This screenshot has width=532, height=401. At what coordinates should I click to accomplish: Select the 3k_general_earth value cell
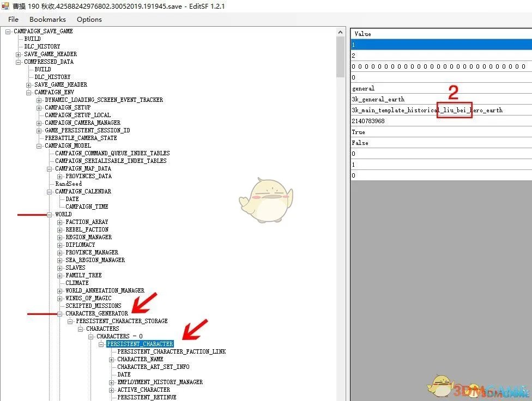tap(378, 99)
